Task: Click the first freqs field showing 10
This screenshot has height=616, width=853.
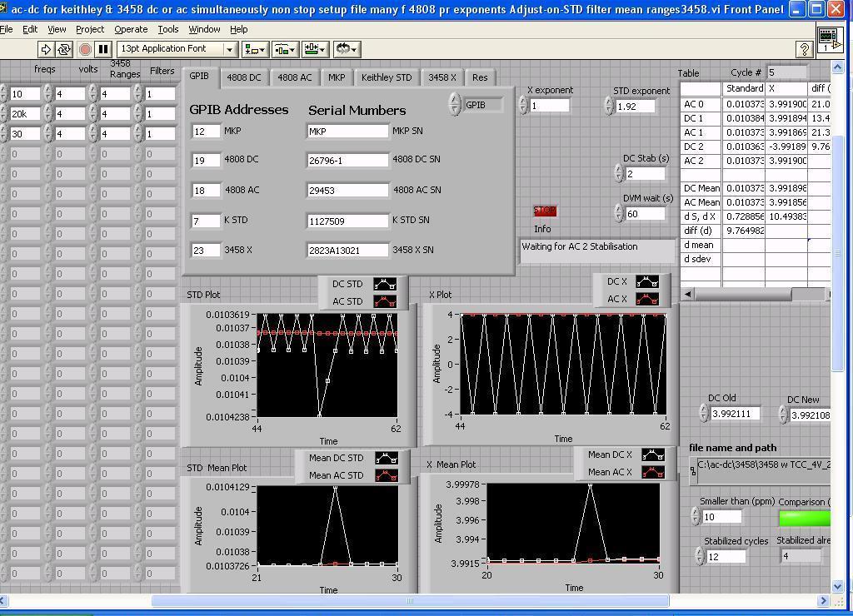Action: click(x=25, y=94)
